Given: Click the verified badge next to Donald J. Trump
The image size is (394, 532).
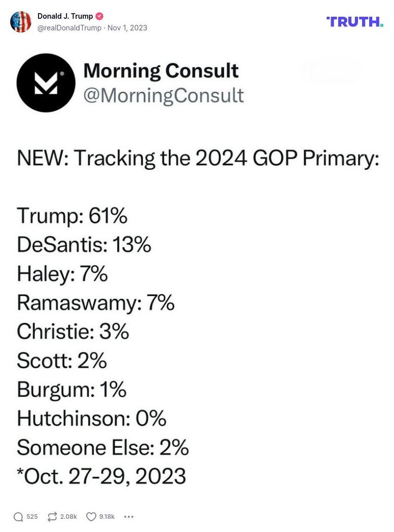Looking at the screenshot, I should coord(99,16).
